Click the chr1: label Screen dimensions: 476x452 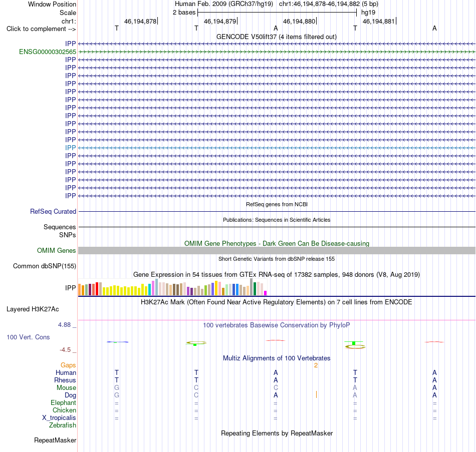[69, 21]
